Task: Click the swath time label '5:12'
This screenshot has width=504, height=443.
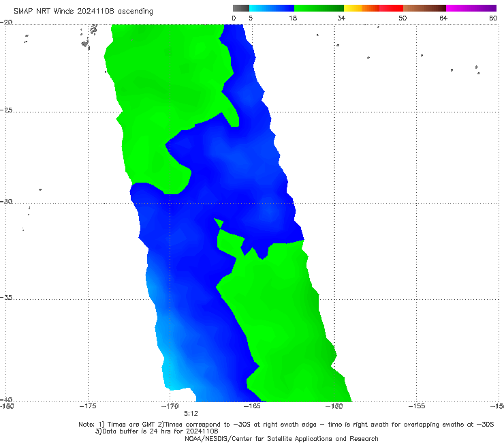Action: 191,414
